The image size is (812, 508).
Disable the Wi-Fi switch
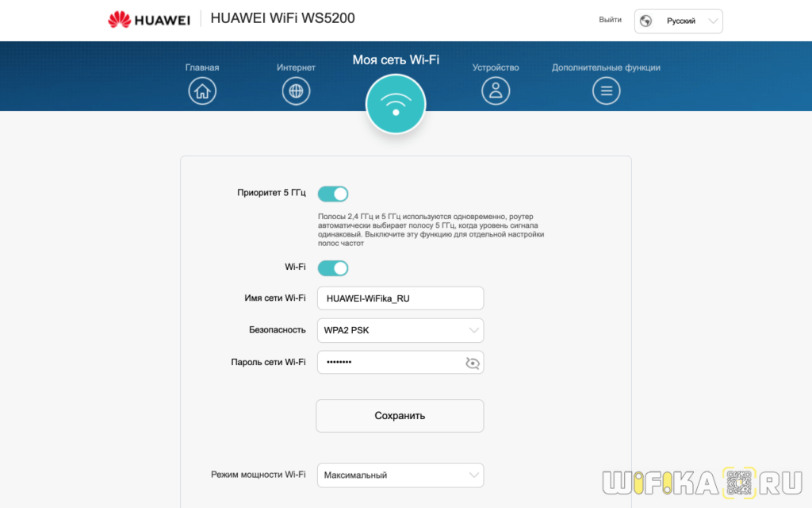click(332, 268)
